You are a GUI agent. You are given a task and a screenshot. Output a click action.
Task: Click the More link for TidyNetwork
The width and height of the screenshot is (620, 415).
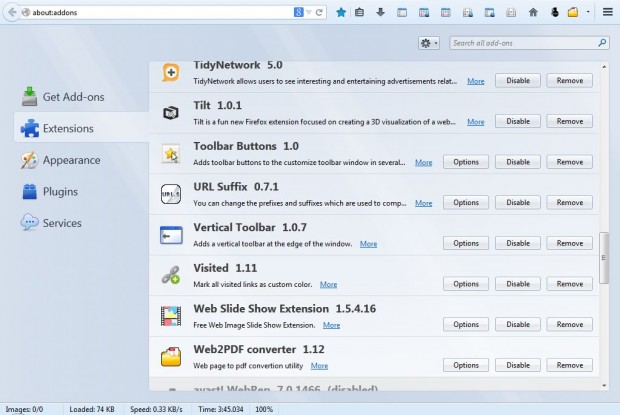[x=476, y=81]
